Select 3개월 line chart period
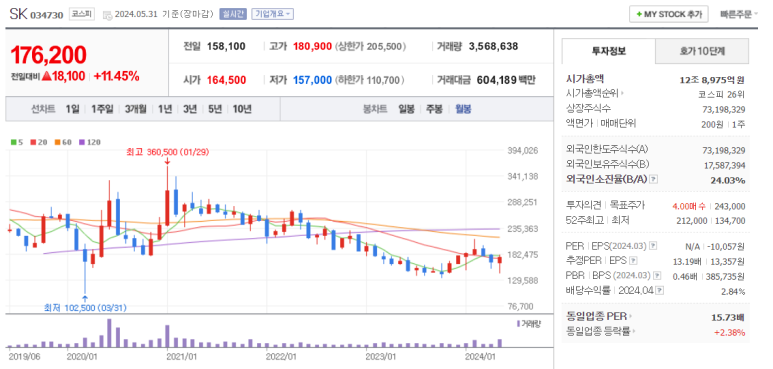Screen dimensions: 773x369 [136, 109]
